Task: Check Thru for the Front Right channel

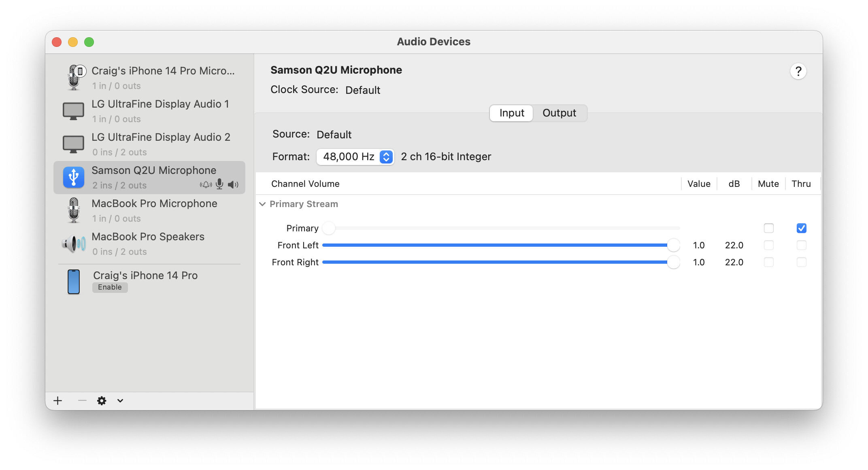Action: pos(801,262)
